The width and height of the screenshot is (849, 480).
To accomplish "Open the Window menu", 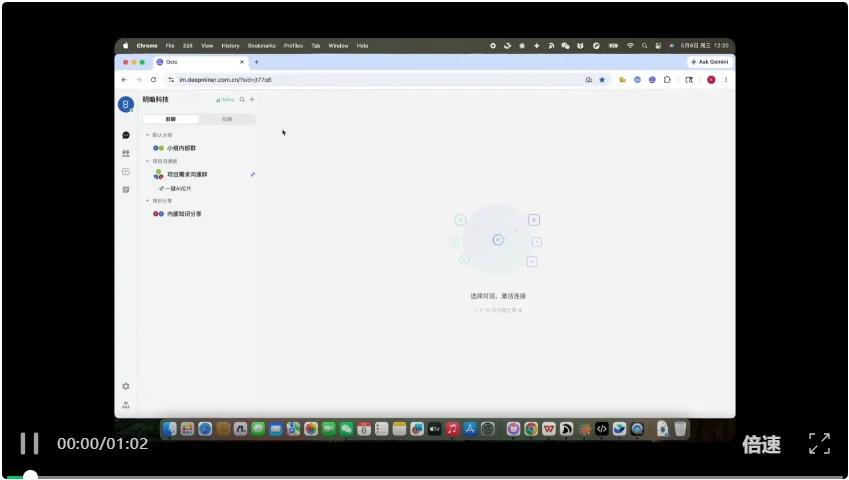I will click(x=338, y=46).
